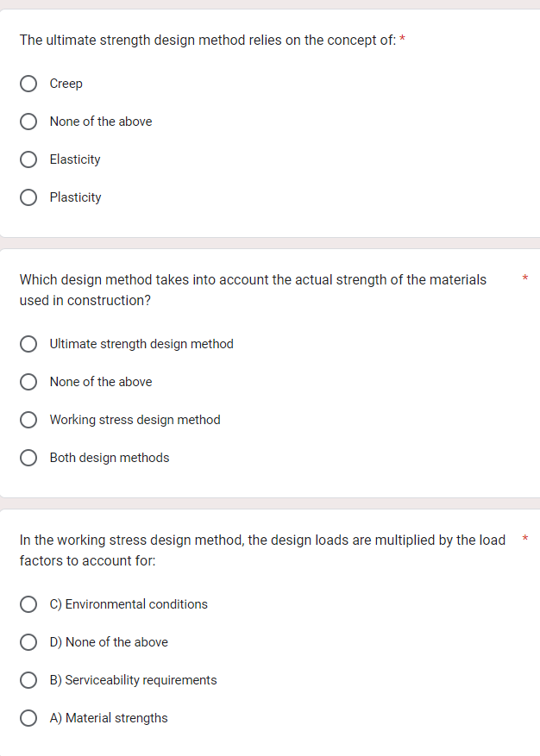Select the Both design methods option
540x756 pixels.
pos(28,458)
